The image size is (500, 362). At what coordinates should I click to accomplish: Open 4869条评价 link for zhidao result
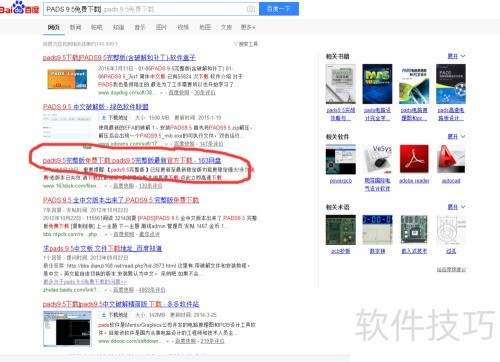tap(152, 290)
